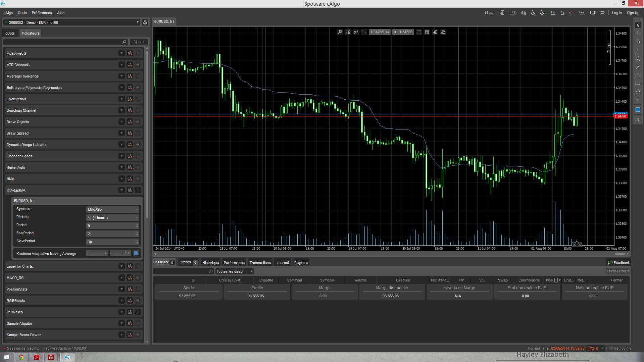This screenshot has width=644, height=362.
Task: Open the Links menu
Action: point(489,13)
